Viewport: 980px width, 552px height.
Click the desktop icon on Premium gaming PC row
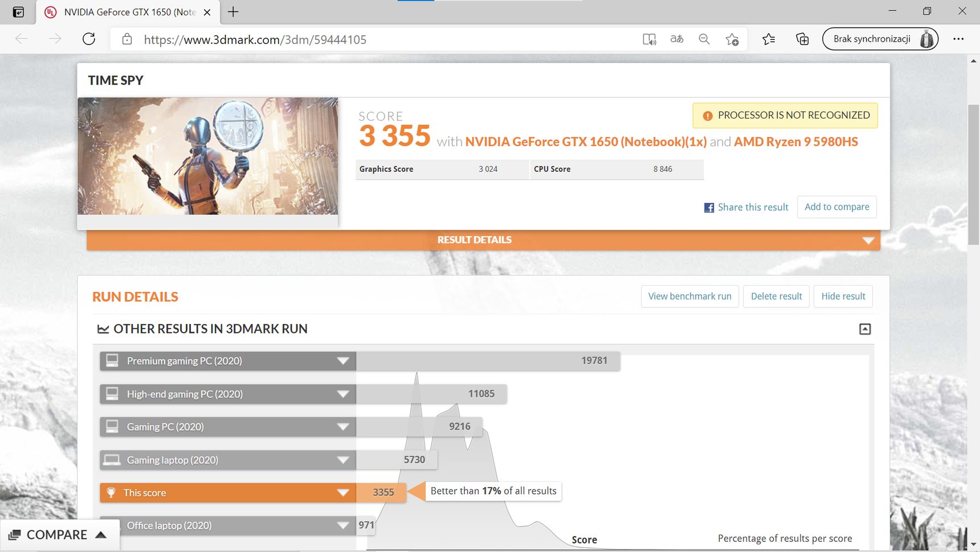click(x=112, y=360)
